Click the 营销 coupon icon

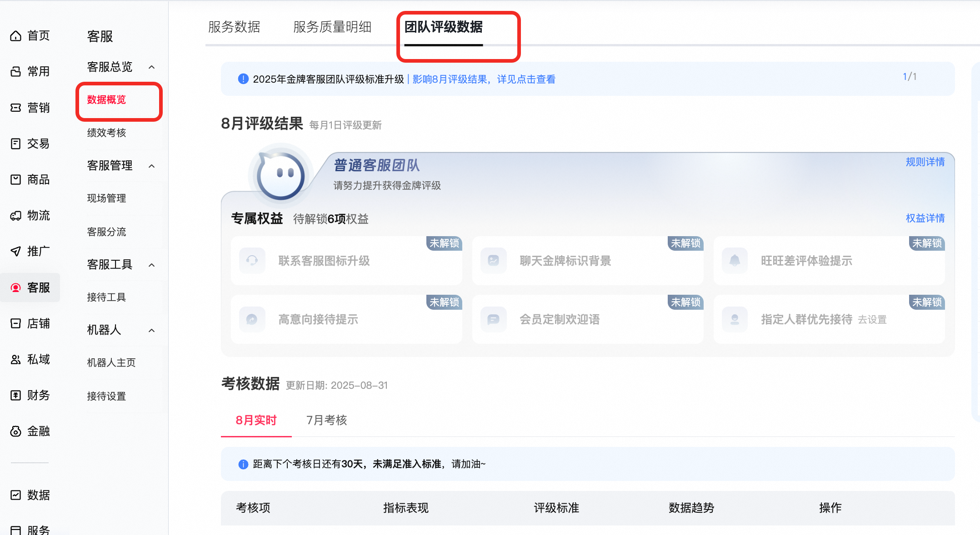16,108
